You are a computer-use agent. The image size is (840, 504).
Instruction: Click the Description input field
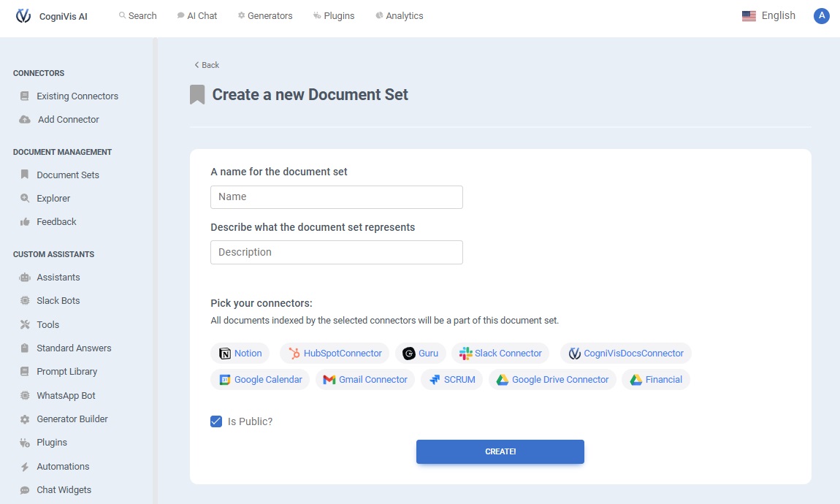[x=337, y=252]
